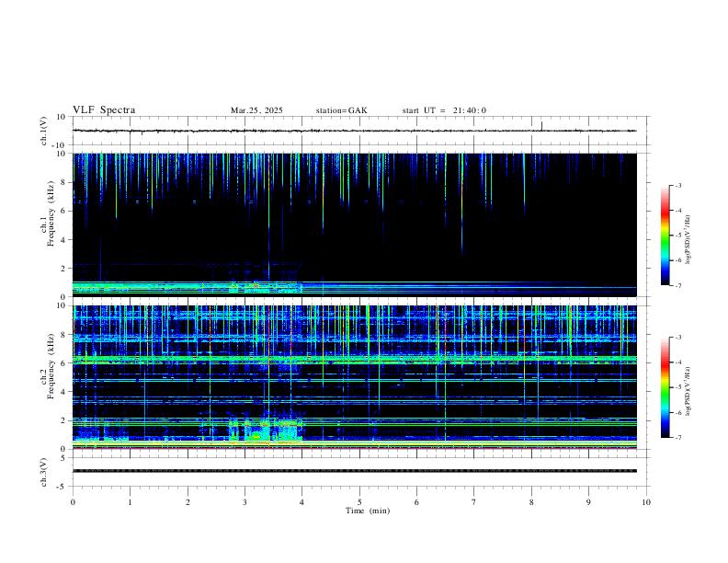Click the ch.1 "Frequency (kHz)" axis label

click(x=51, y=213)
